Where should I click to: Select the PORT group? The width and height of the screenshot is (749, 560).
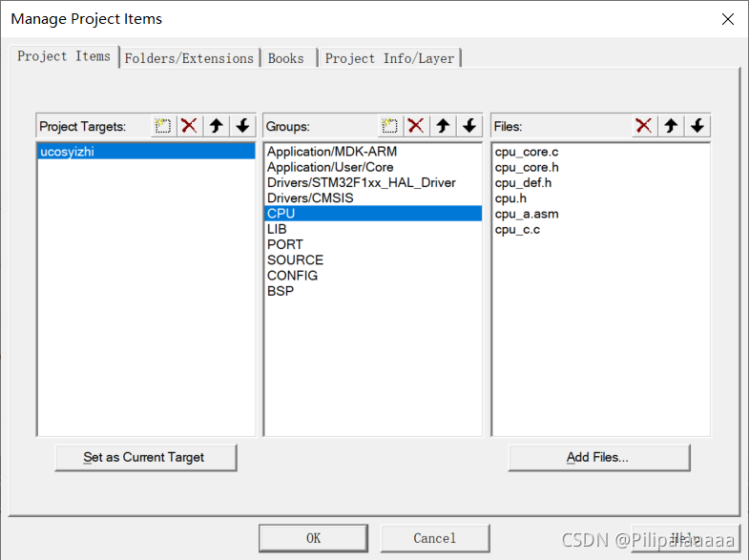[372, 244]
